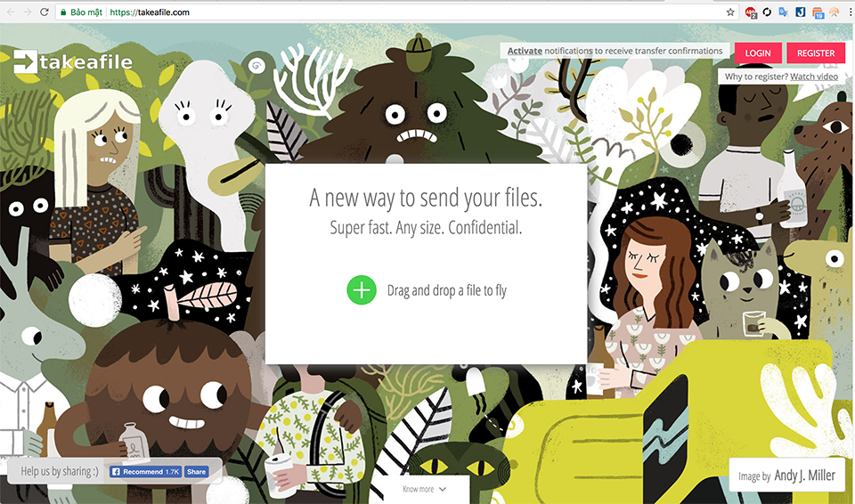Click the browser back arrow
The height and width of the screenshot is (504, 855).
coord(11,12)
